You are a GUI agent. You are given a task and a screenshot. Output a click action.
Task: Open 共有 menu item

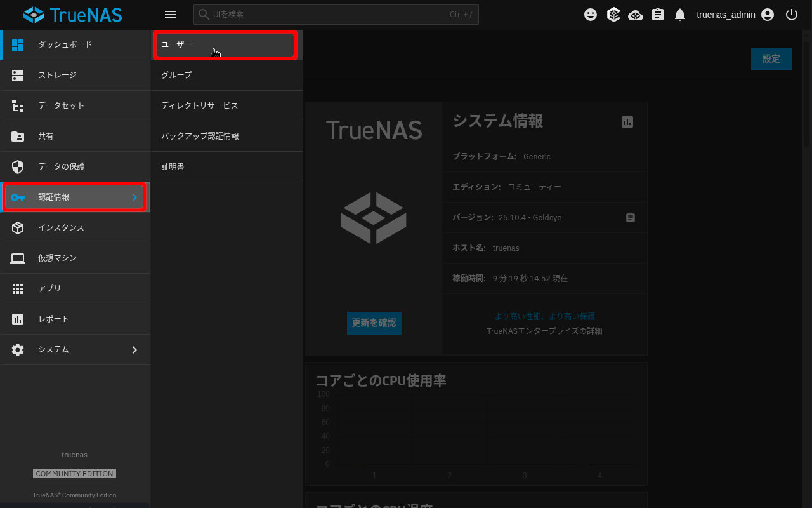point(75,136)
